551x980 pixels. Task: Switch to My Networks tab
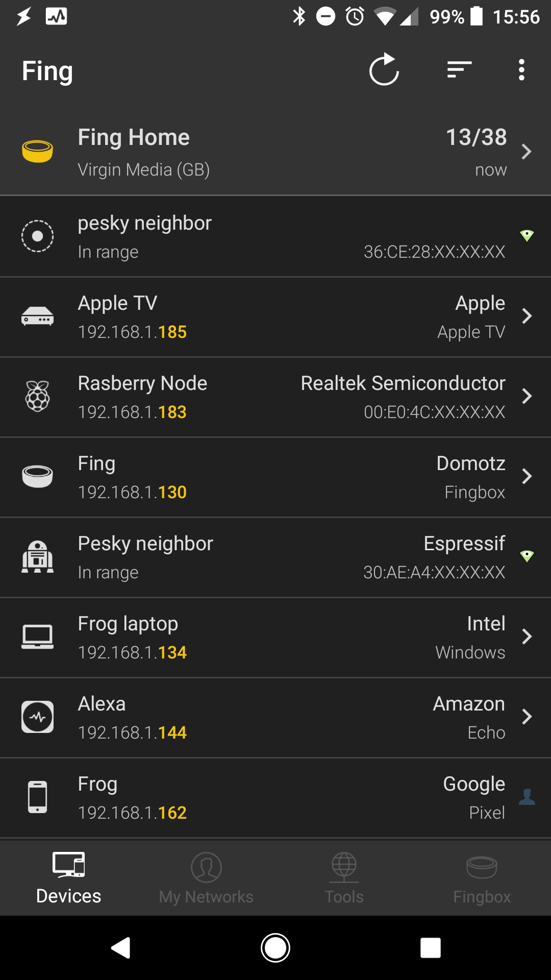tap(206, 878)
